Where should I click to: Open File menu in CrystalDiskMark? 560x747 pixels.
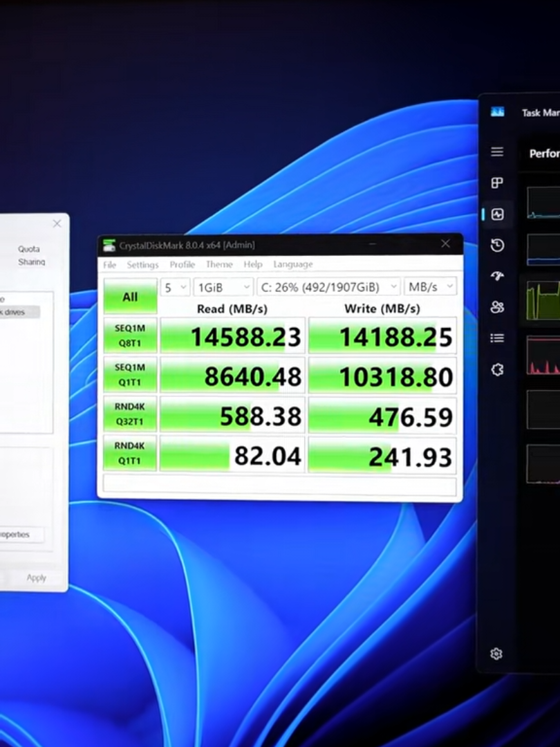109,265
